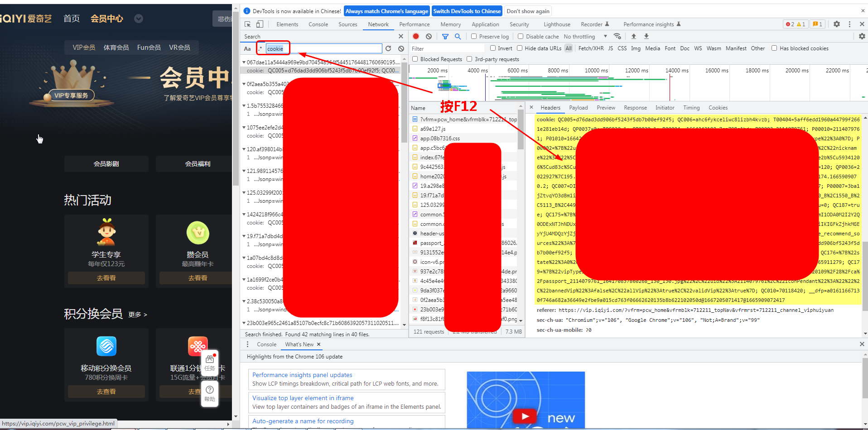Dismiss the DevTools language info bar
The image size is (868, 430).
click(x=863, y=11)
